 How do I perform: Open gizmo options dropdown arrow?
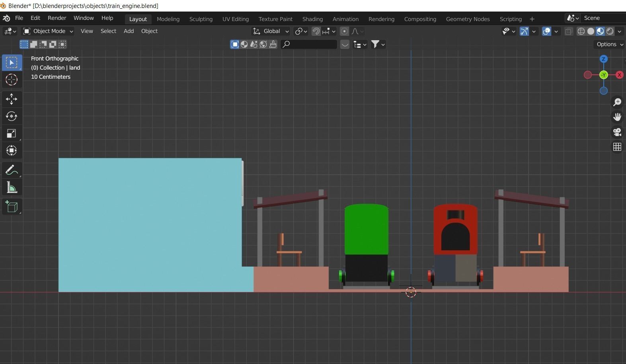(534, 31)
